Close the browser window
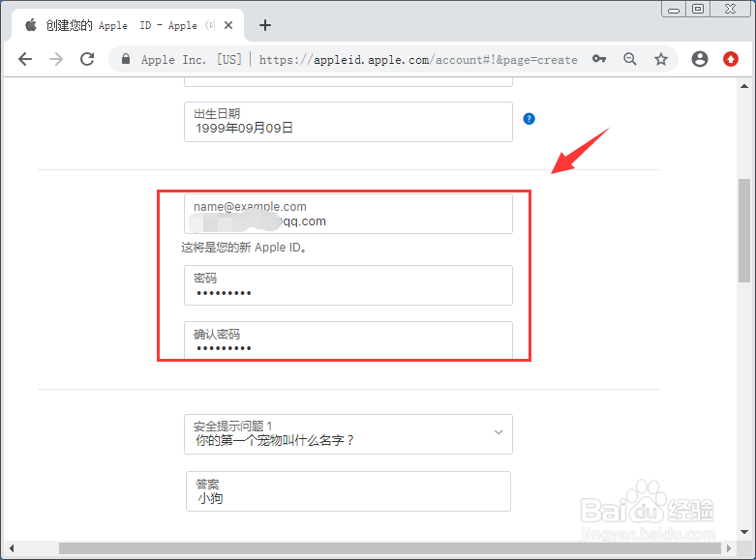The image size is (756, 560). tap(731, 9)
